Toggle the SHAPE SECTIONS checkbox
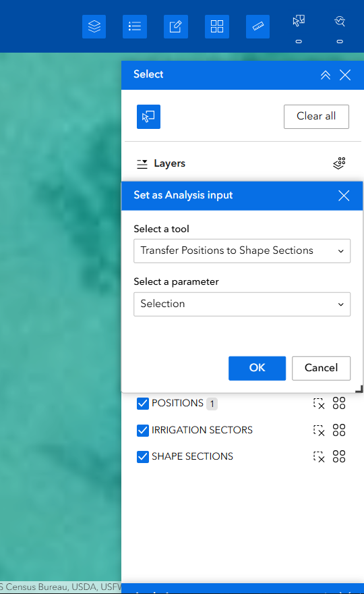The width and height of the screenshot is (364, 594). pos(143,457)
